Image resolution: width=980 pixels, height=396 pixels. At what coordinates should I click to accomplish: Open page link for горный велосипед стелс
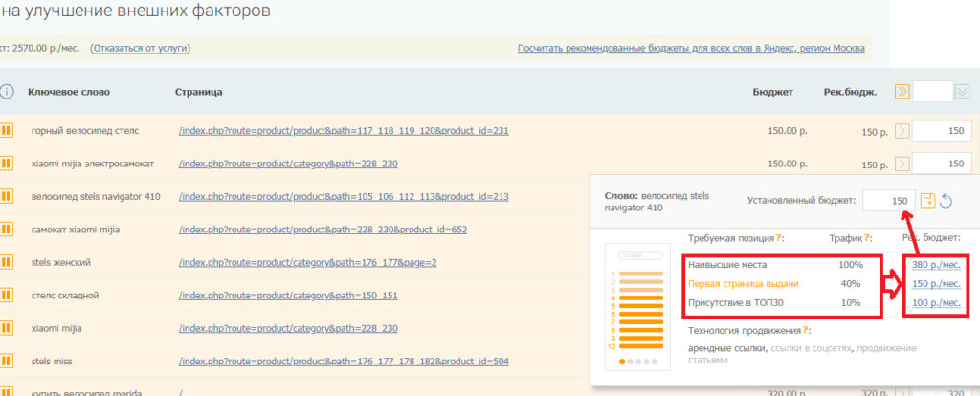[344, 131]
